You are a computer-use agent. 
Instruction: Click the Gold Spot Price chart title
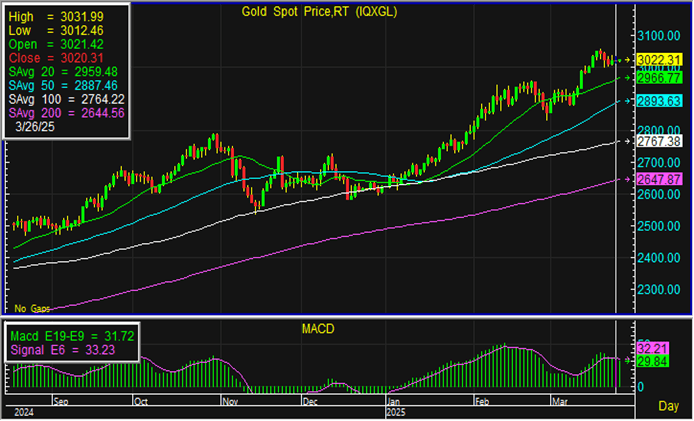(x=316, y=12)
